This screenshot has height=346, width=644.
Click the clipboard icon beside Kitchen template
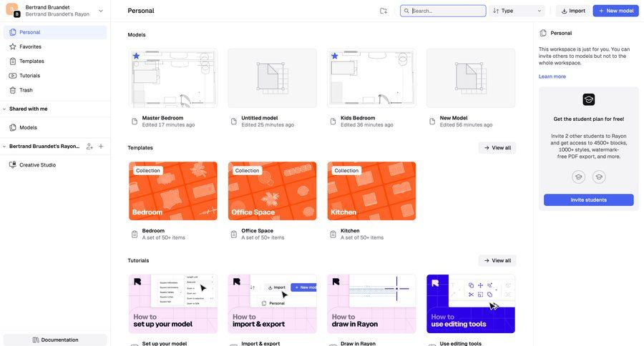pos(333,234)
